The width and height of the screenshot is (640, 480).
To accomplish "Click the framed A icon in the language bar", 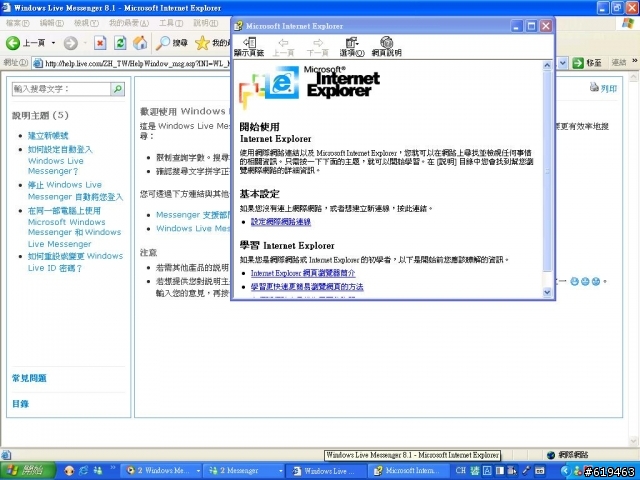I will click(487, 471).
